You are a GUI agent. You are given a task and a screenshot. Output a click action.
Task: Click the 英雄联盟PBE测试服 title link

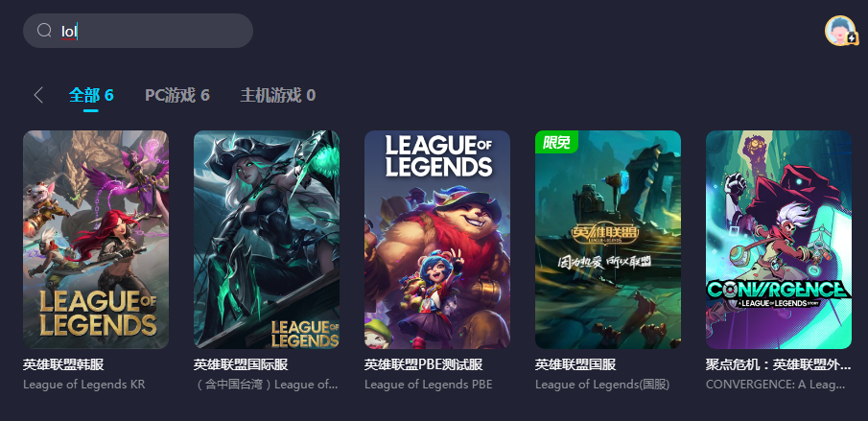[424, 365]
